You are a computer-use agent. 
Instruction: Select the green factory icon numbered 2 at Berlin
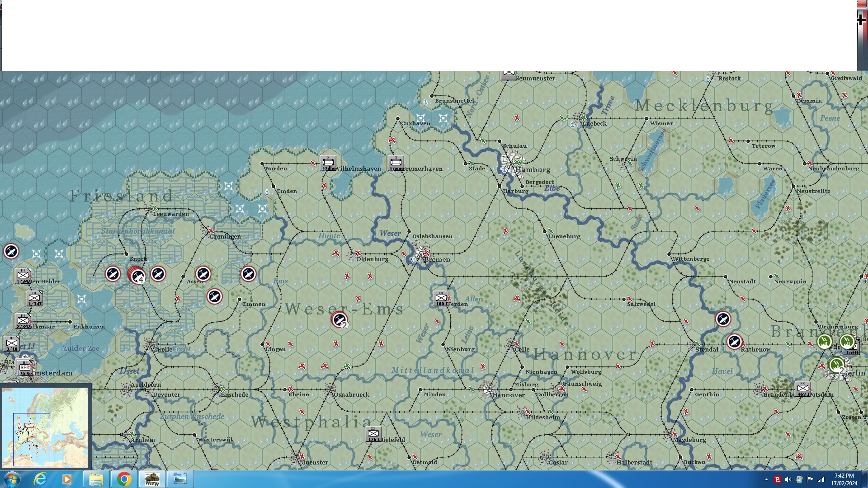pos(837,365)
